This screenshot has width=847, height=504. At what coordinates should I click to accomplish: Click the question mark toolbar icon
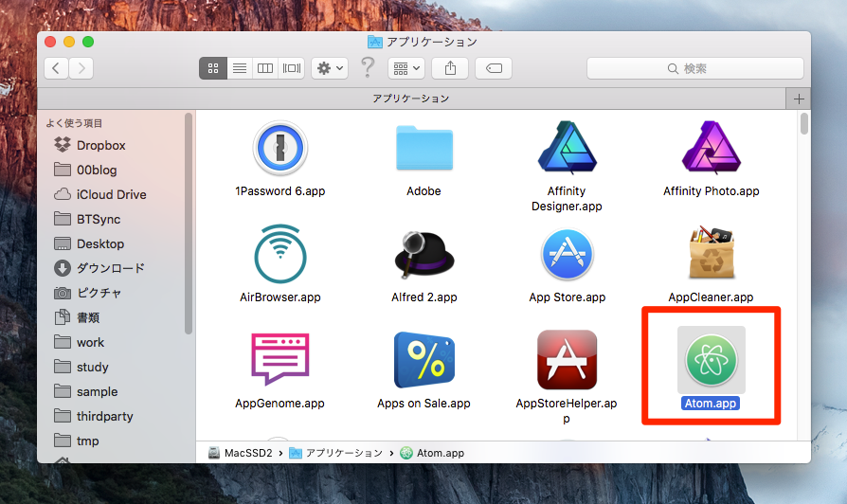[368, 67]
